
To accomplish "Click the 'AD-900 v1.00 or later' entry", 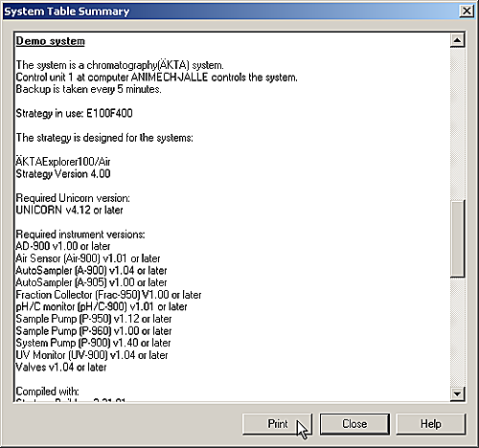I will point(63,246).
